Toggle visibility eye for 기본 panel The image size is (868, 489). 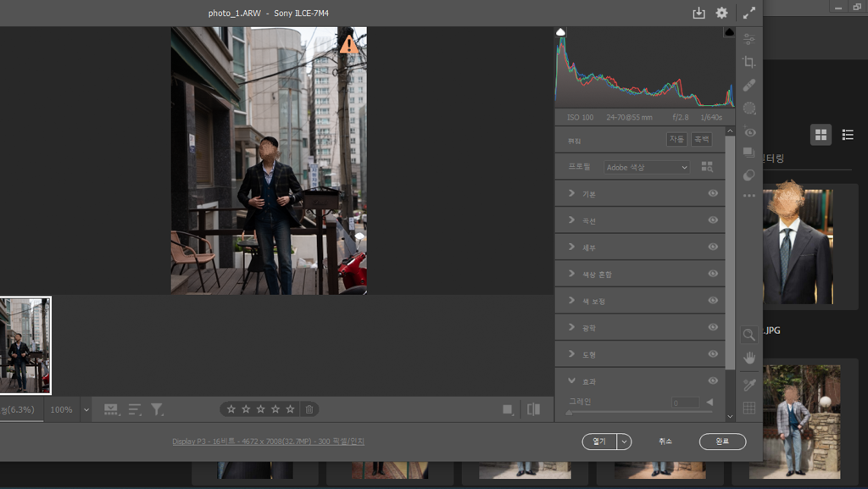tap(713, 193)
